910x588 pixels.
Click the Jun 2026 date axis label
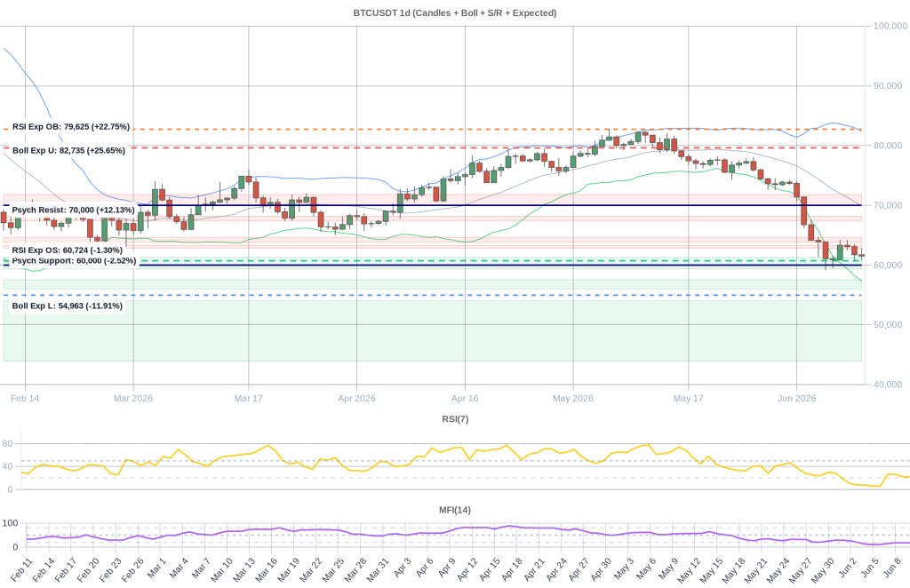coord(797,399)
